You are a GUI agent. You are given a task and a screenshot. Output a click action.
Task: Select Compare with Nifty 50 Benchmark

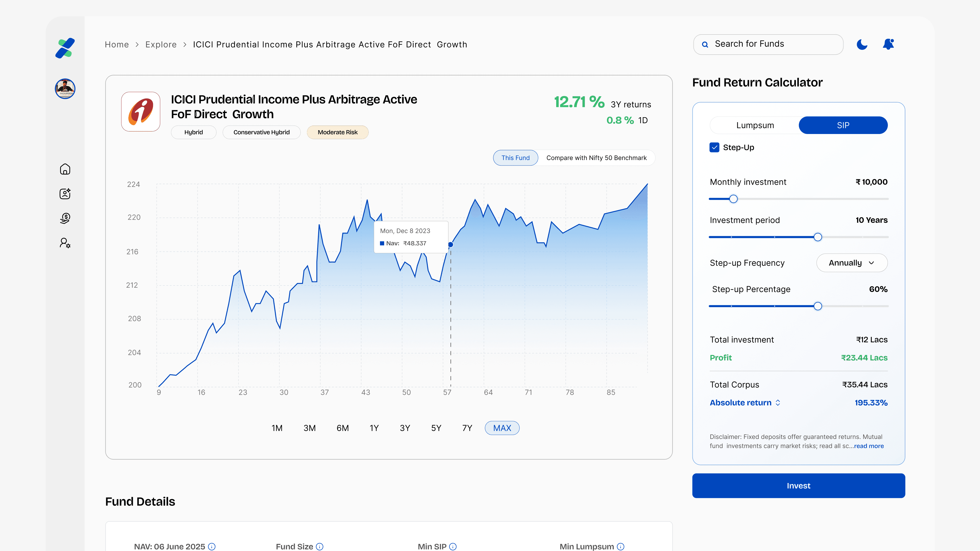click(596, 158)
